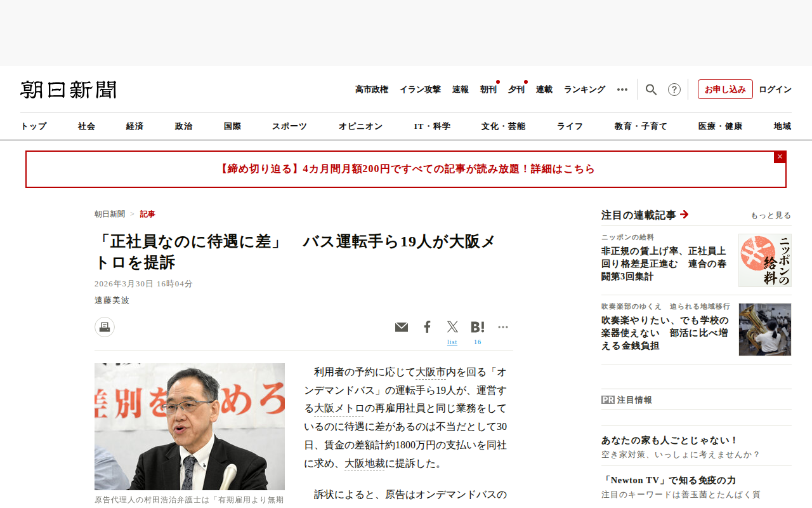
Task: Open 朝刊 morning edition
Action: pyautogui.click(x=488, y=90)
